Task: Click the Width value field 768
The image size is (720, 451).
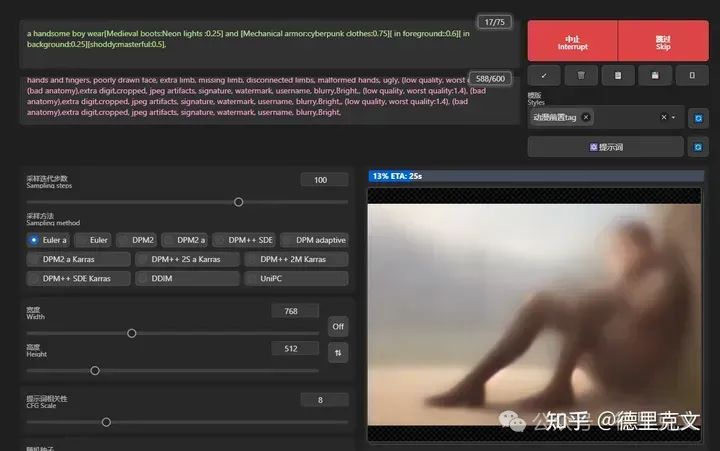Action: tap(295, 311)
